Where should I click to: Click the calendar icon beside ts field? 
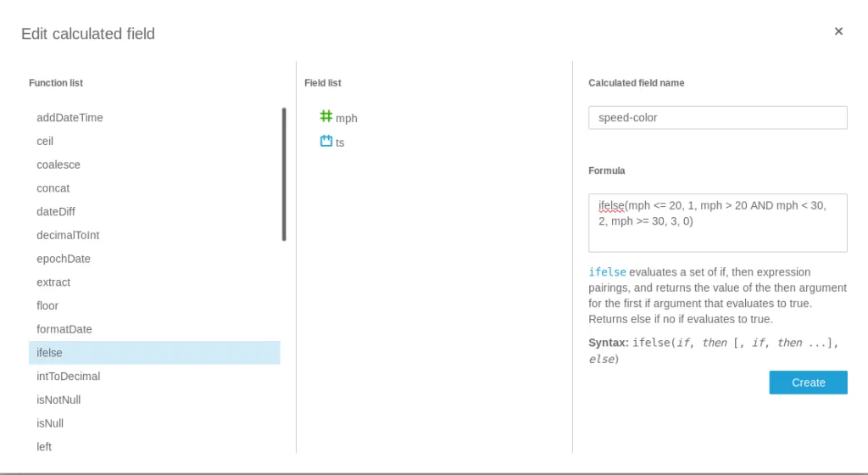tap(326, 141)
